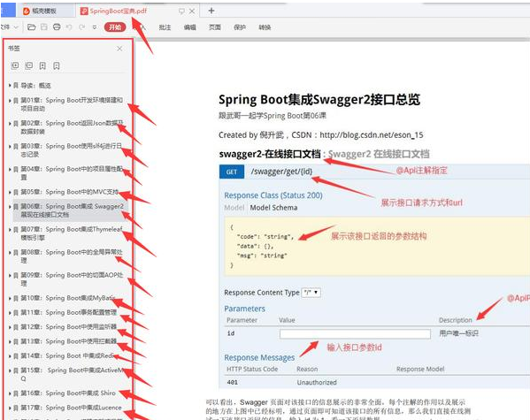Expand the 第14章 Redis bookmark arrow

coord(10,356)
